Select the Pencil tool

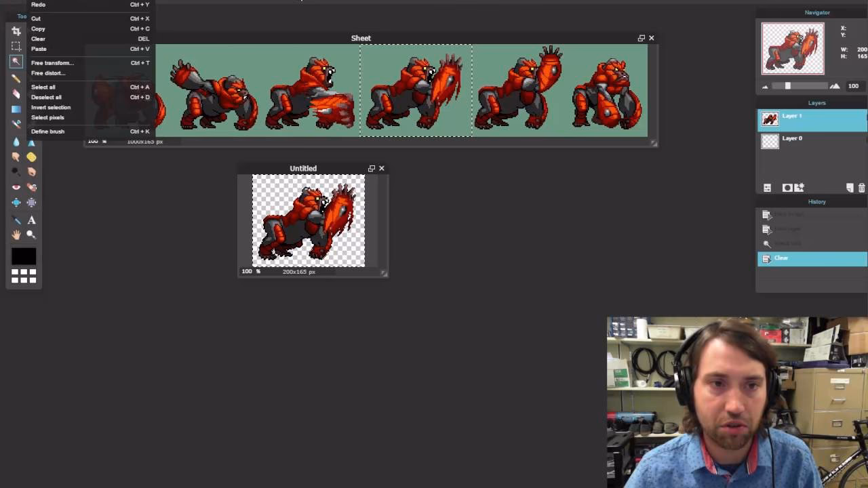[16, 79]
